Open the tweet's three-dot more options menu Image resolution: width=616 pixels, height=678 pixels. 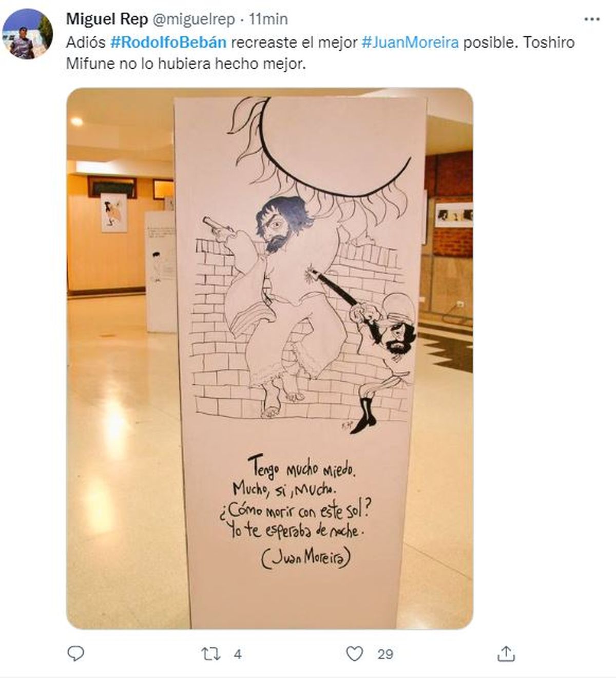592,20
